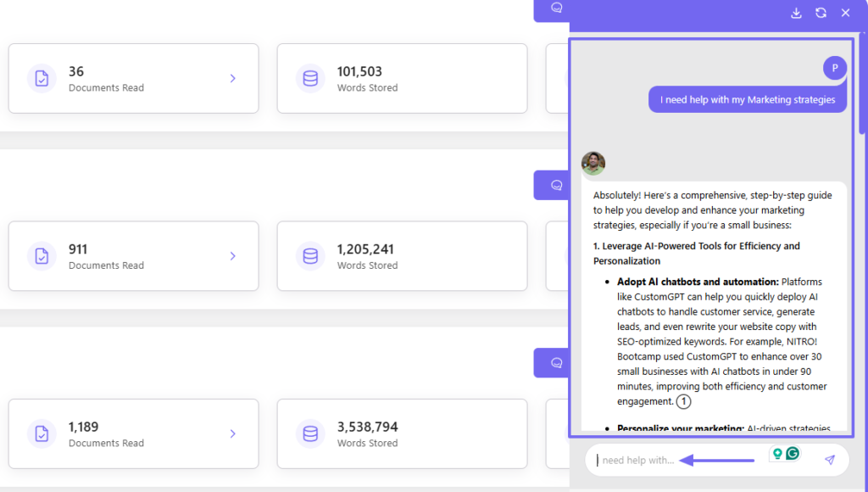The width and height of the screenshot is (868, 492).
Task: Click the '1,189' documents count text
Action: pos(84,428)
